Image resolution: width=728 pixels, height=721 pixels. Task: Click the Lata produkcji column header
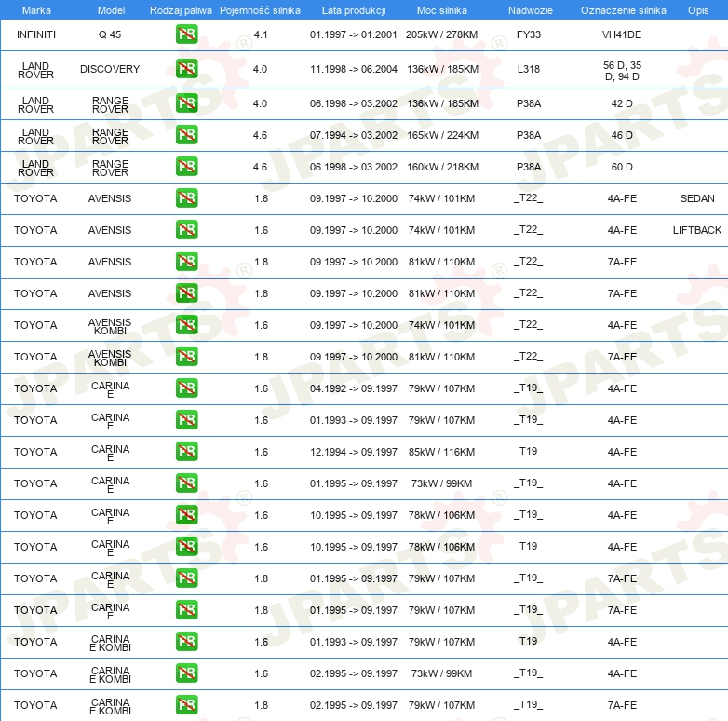354,10
